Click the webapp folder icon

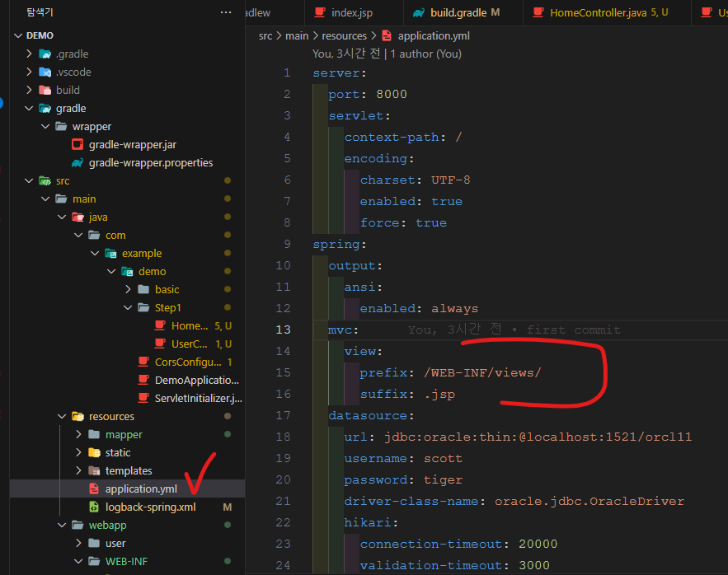coord(77,525)
